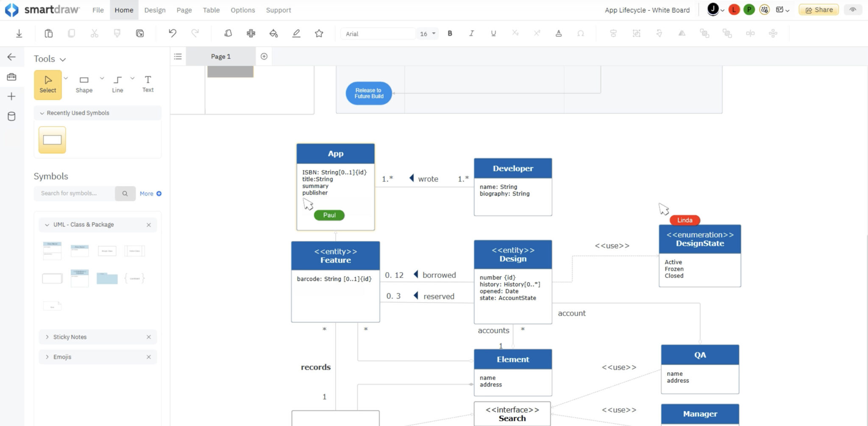Click the Insert Symbol omega icon
This screenshot has height=426, width=868.
(x=581, y=33)
